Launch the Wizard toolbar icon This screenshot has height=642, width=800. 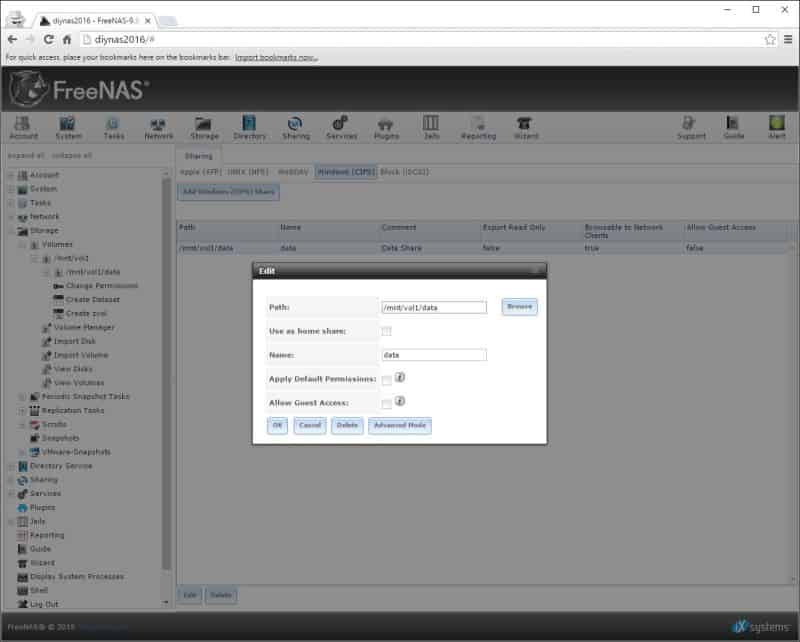coord(526,127)
